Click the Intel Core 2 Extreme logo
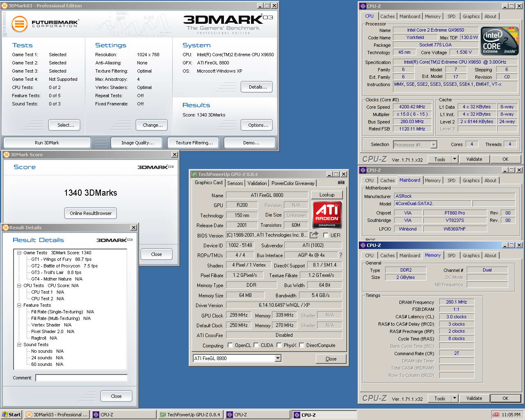The height and width of the screenshot is (420, 525). pyautogui.click(x=500, y=41)
